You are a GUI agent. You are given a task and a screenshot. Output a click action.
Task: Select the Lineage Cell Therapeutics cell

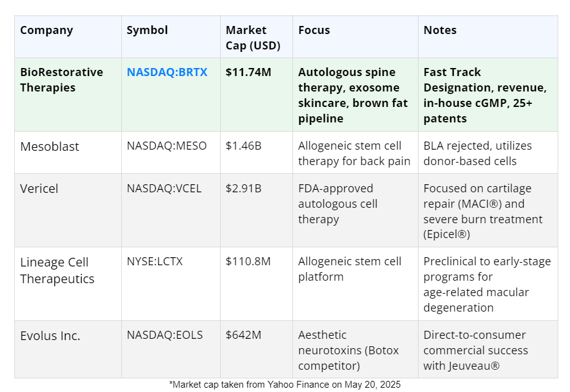[x=57, y=270]
